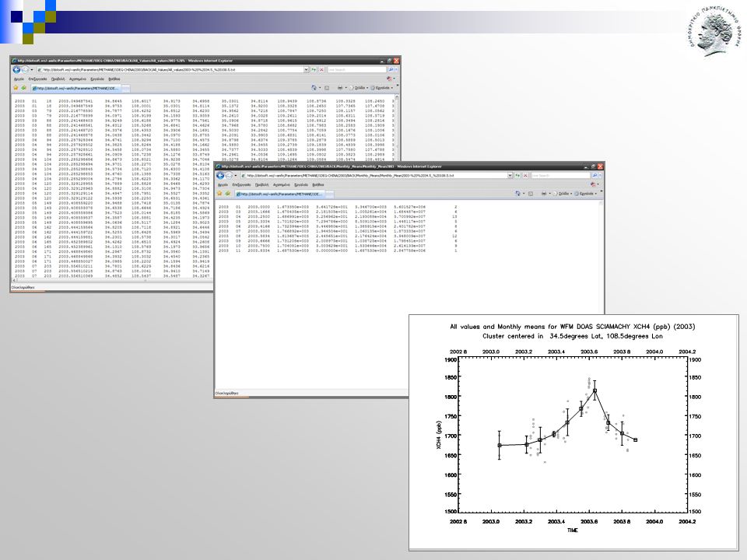Screen dimensions: 747x560
Task: Click the Forward arrow in the All_values window
Action: pyautogui.click(x=25, y=69)
